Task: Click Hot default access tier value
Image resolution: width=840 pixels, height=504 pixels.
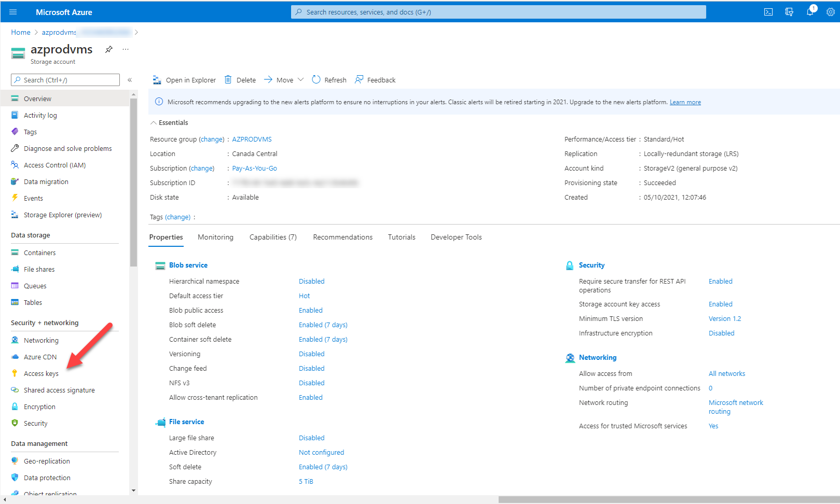Action: 304,296
